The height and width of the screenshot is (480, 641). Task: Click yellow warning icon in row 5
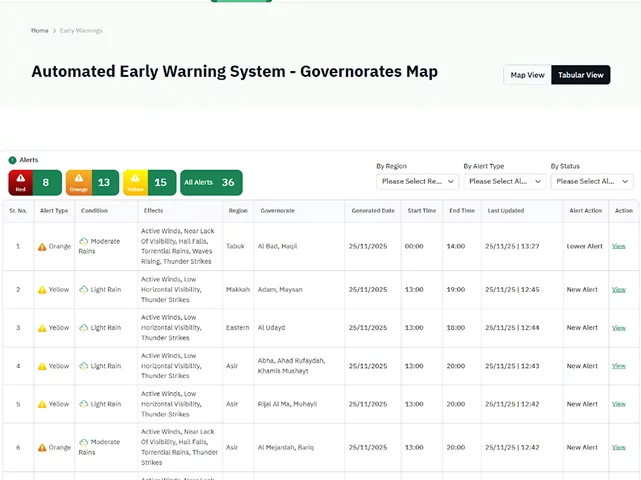point(42,404)
